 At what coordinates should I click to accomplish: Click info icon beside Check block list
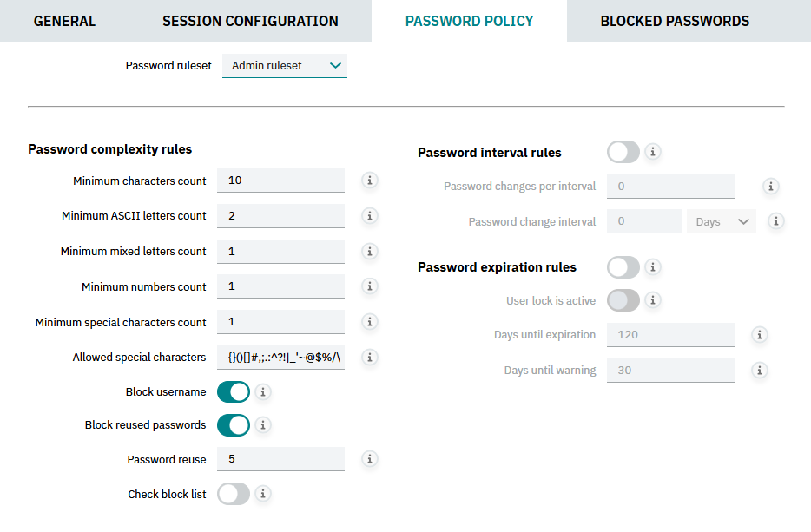[263, 494]
